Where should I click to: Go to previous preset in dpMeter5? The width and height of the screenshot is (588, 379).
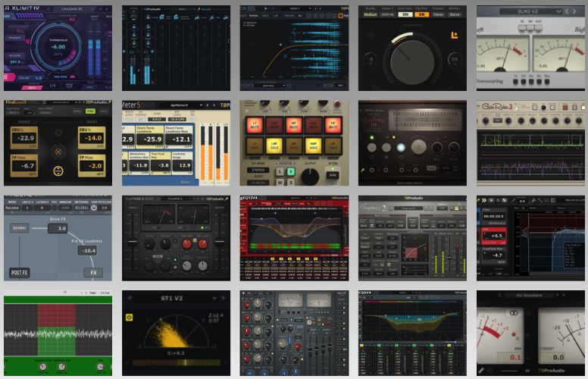208,105
